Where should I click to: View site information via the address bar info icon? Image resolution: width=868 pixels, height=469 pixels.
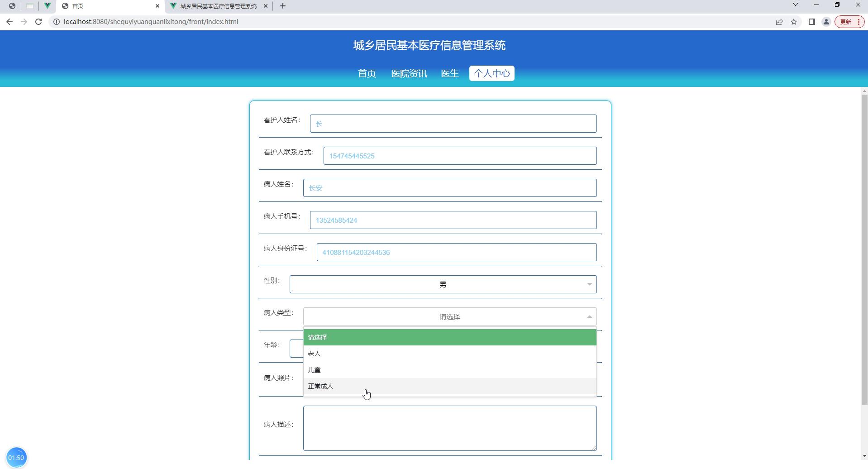pos(56,21)
